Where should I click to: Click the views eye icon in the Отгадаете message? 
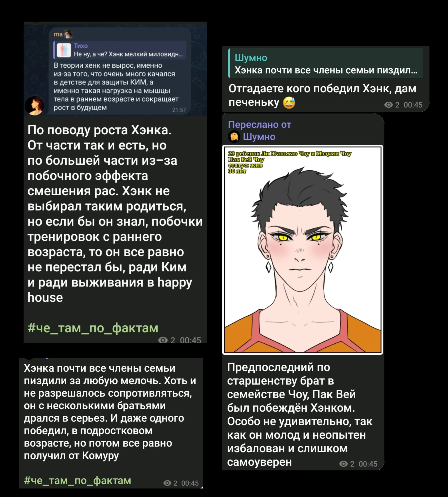click(388, 105)
